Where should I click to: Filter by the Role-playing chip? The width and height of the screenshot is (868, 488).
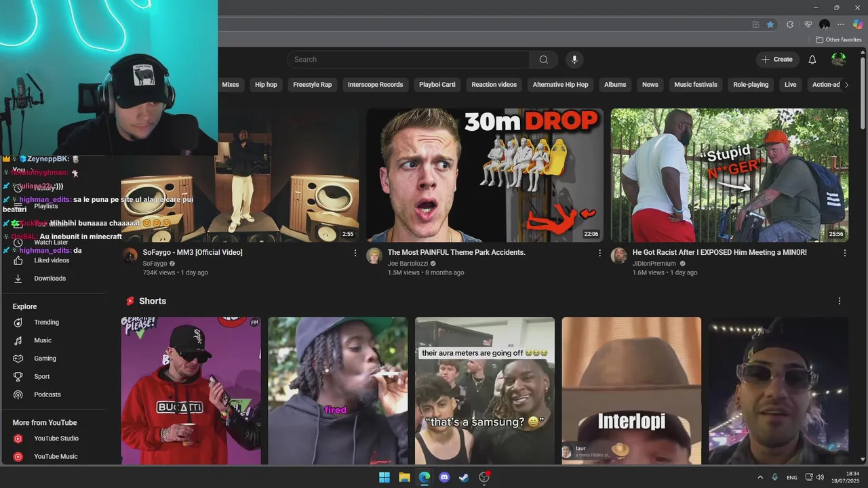tap(751, 85)
